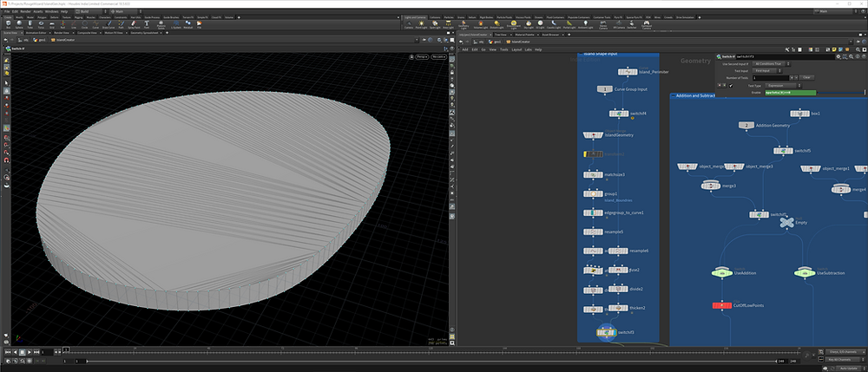Open the network editor Labs menu
The width and height of the screenshot is (868, 372).
528,49
